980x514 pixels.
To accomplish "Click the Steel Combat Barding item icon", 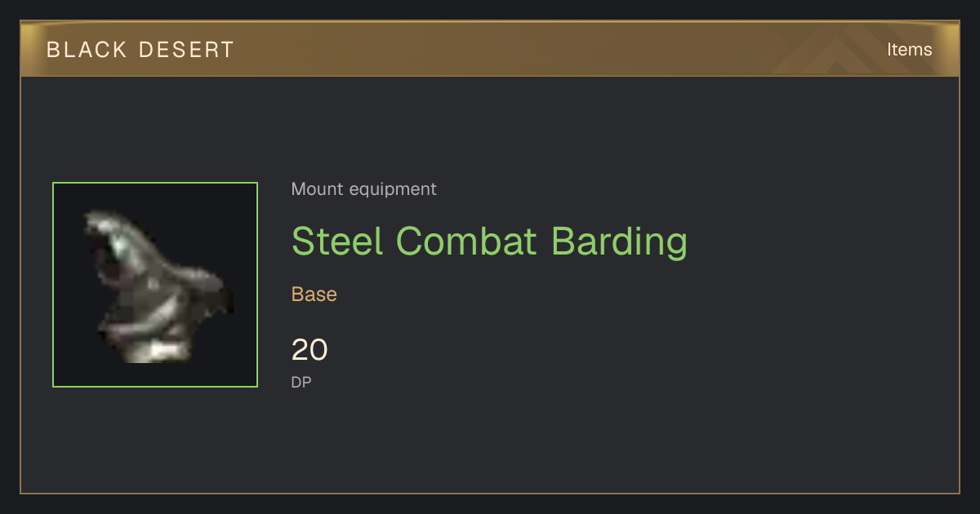I will (x=155, y=285).
